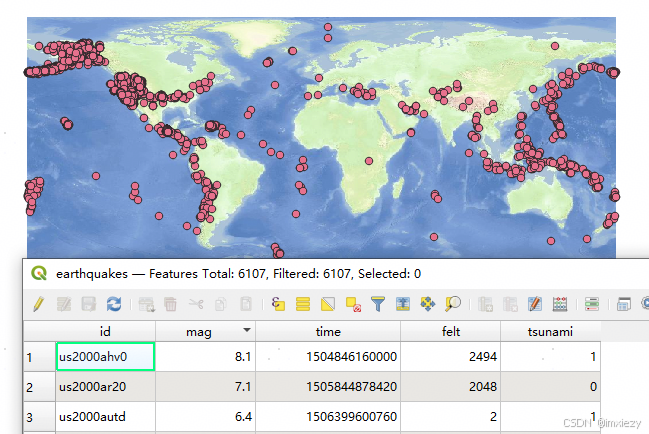This screenshot has height=434, width=649.
Task: Move selected rows to the top
Action: click(403, 304)
